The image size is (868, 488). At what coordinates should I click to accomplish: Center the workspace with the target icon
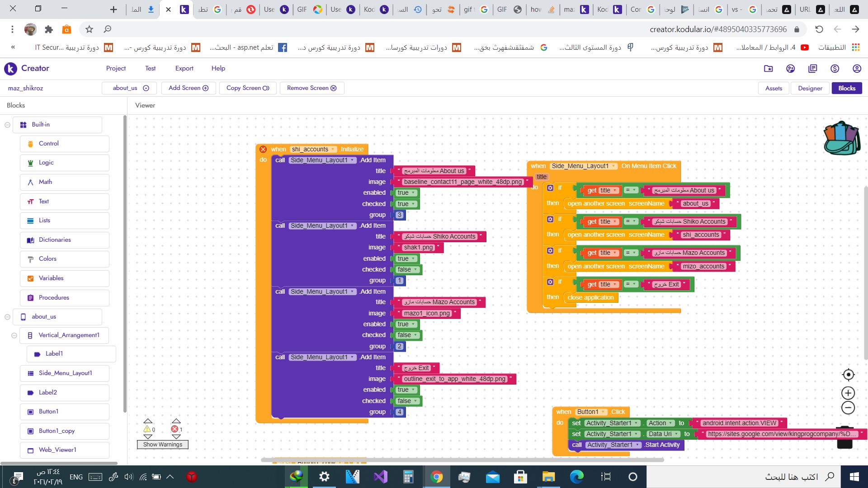pyautogui.click(x=848, y=375)
